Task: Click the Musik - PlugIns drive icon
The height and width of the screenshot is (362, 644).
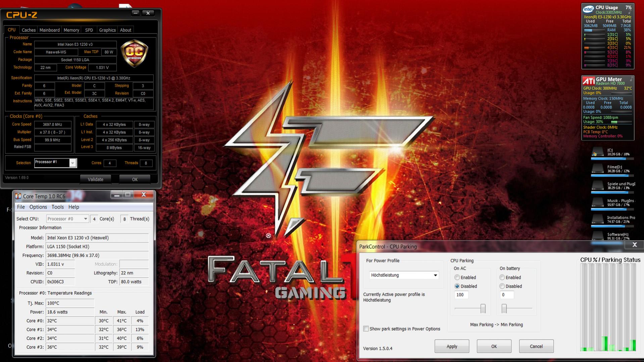Action: (597, 203)
